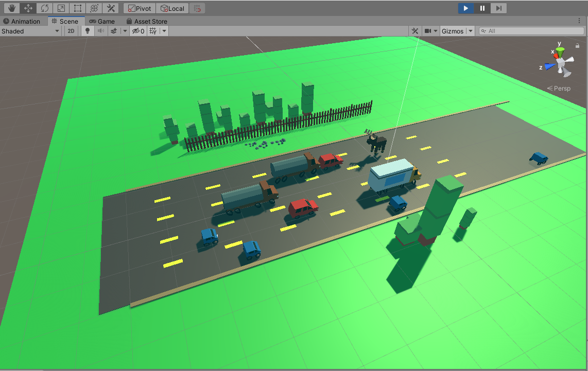Start Play mode

point(466,8)
